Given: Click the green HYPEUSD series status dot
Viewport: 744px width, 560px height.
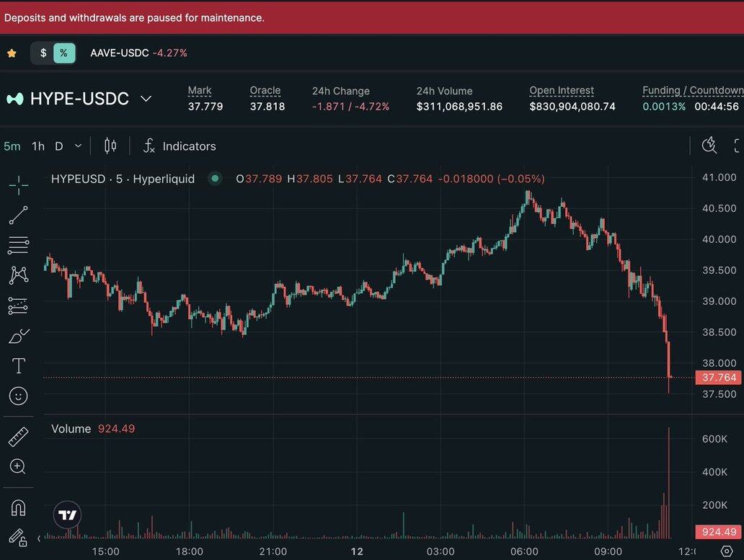Looking at the screenshot, I should (x=215, y=179).
